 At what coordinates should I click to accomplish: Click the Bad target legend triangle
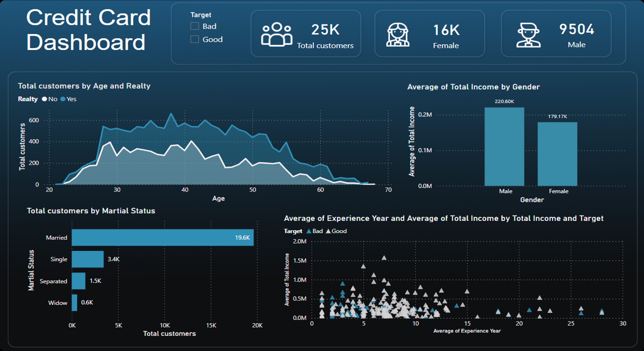click(309, 231)
